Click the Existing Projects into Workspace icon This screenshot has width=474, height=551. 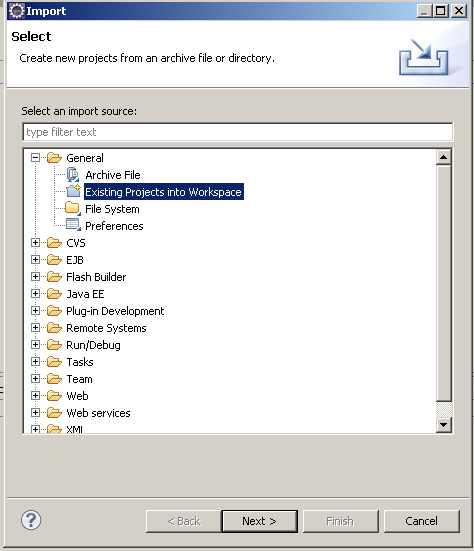(x=73, y=191)
